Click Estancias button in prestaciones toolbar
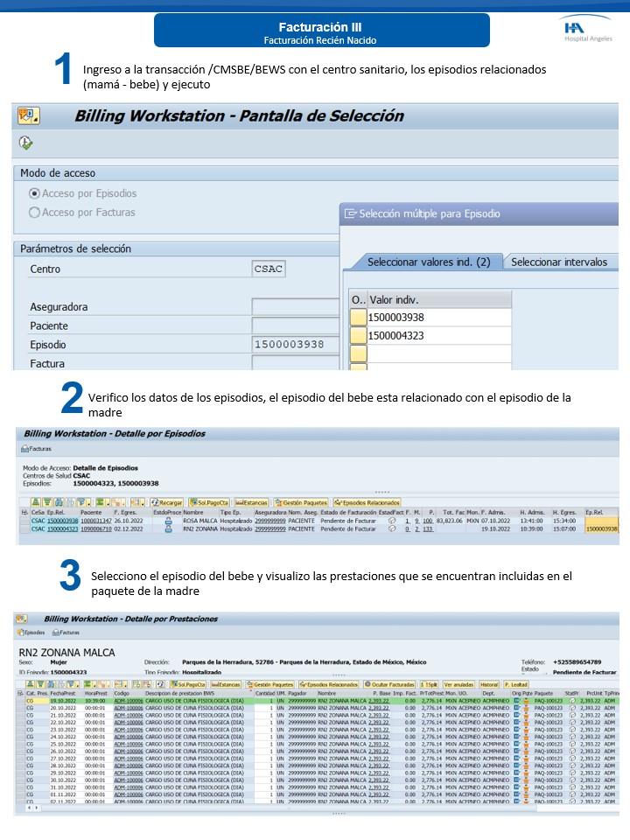Viewport: 630px width, 840px height. tap(226, 684)
